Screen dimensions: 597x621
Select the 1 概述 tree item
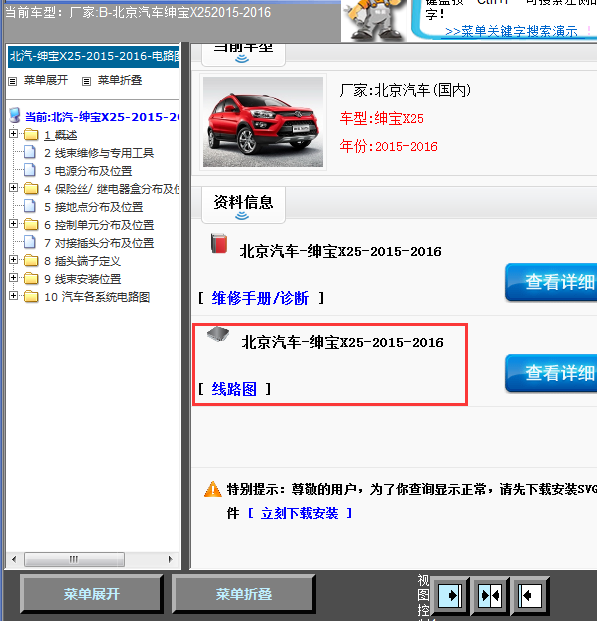click(x=61, y=135)
